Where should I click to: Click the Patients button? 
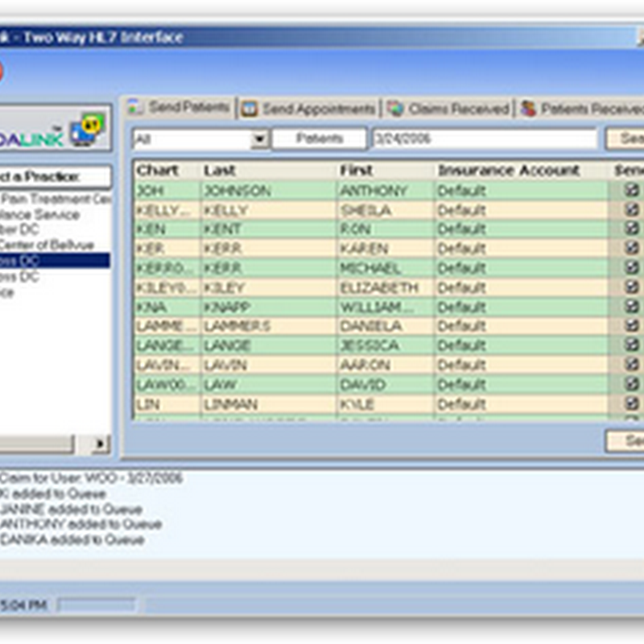[x=319, y=138]
